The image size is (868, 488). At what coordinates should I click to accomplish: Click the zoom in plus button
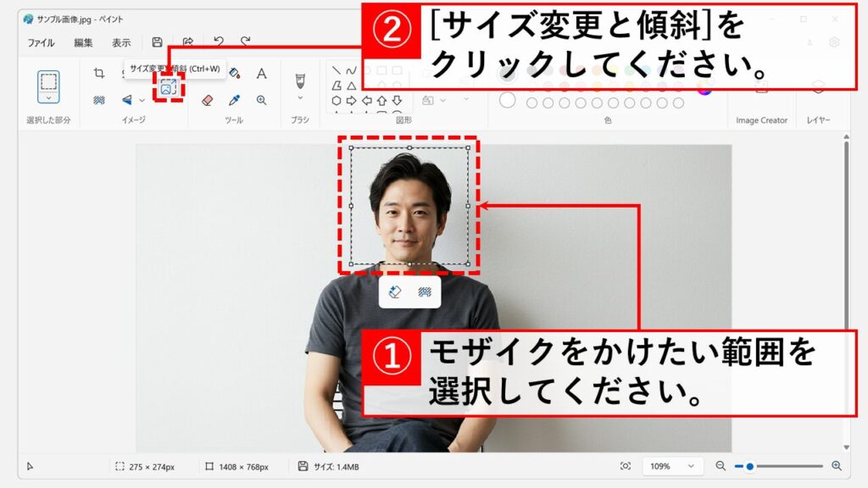(x=837, y=466)
